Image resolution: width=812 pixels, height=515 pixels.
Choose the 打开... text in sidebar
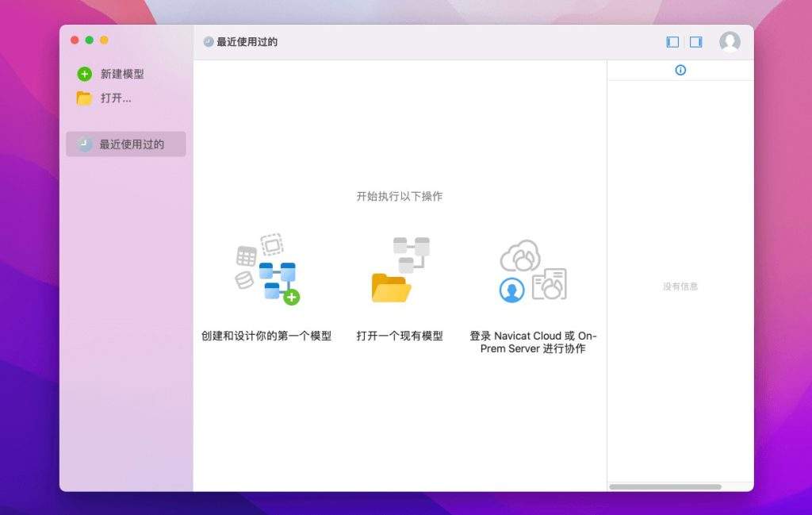[x=116, y=98]
